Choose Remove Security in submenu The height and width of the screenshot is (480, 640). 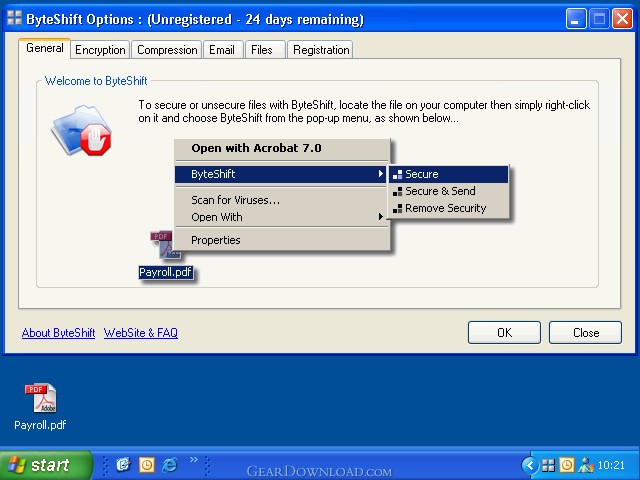click(x=449, y=208)
